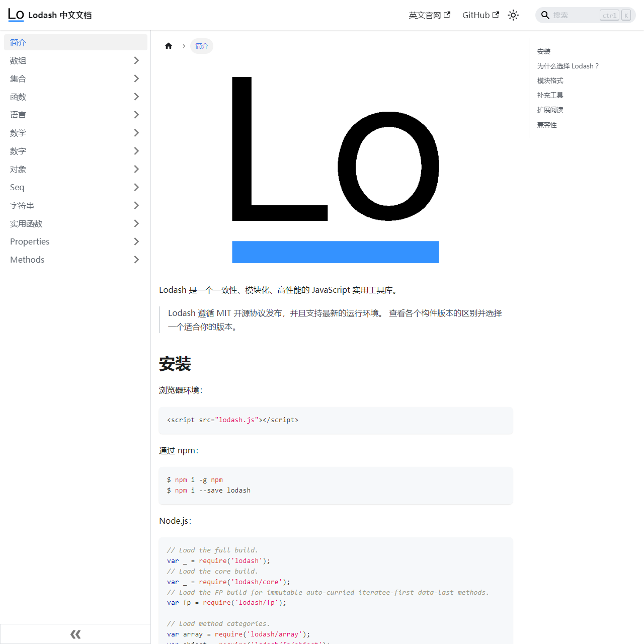Expand the 函数 chevron arrow
The height and width of the screenshot is (644, 644).
coord(136,97)
